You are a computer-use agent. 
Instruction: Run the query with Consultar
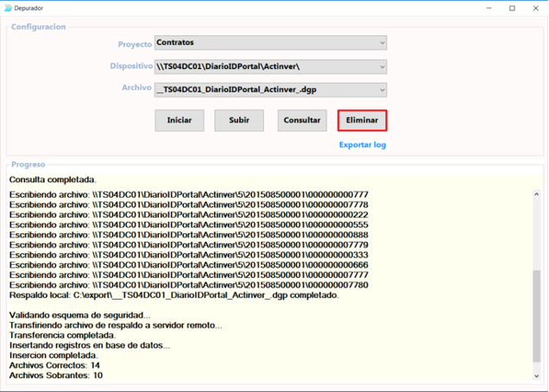click(x=302, y=121)
